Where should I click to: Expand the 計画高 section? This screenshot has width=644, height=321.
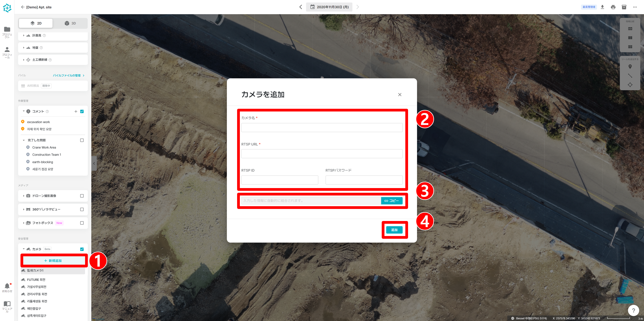pos(24,35)
